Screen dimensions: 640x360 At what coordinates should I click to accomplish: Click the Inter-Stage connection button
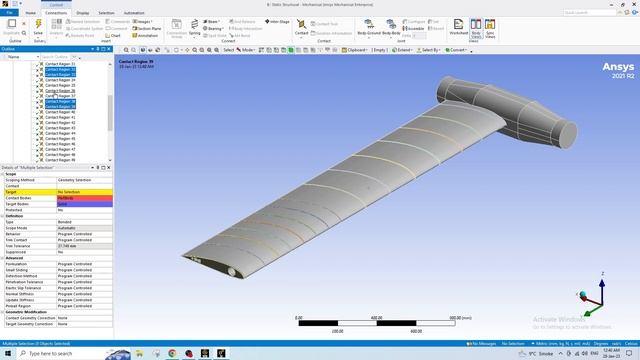(277, 21)
